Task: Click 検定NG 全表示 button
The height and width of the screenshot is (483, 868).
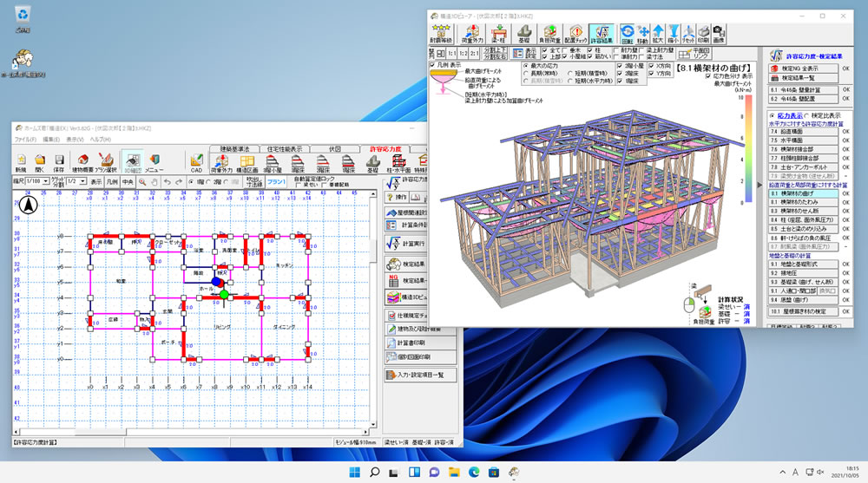Action: click(x=803, y=69)
